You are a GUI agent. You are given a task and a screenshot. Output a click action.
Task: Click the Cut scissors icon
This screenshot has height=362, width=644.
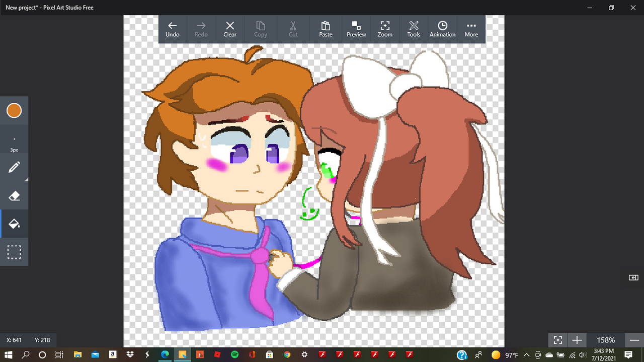tap(293, 29)
